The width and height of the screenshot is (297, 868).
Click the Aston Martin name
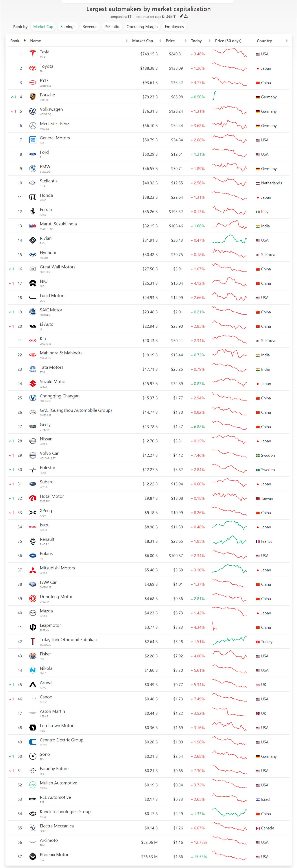click(52, 711)
